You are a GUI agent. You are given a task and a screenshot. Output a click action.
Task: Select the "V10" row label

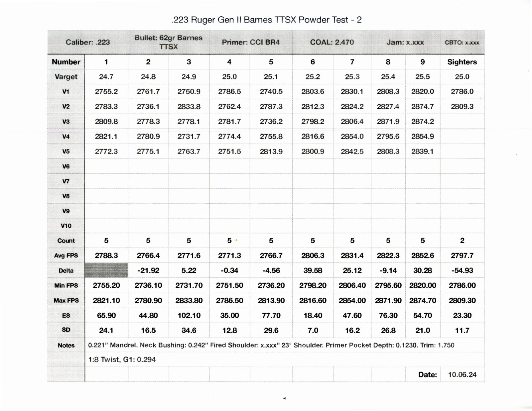coord(66,226)
